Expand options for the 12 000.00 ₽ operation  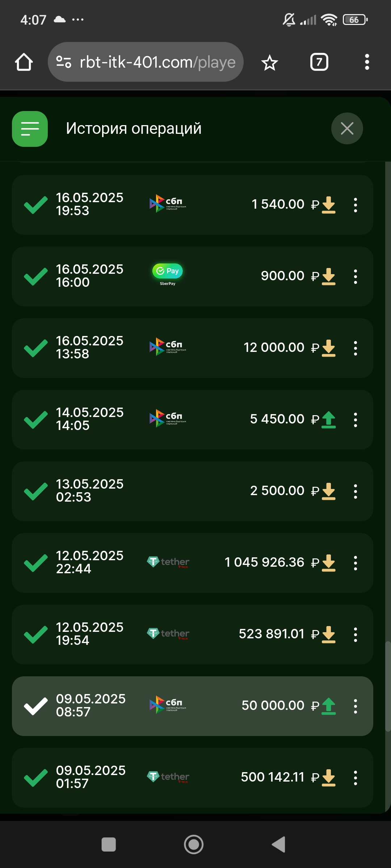pyautogui.click(x=356, y=348)
